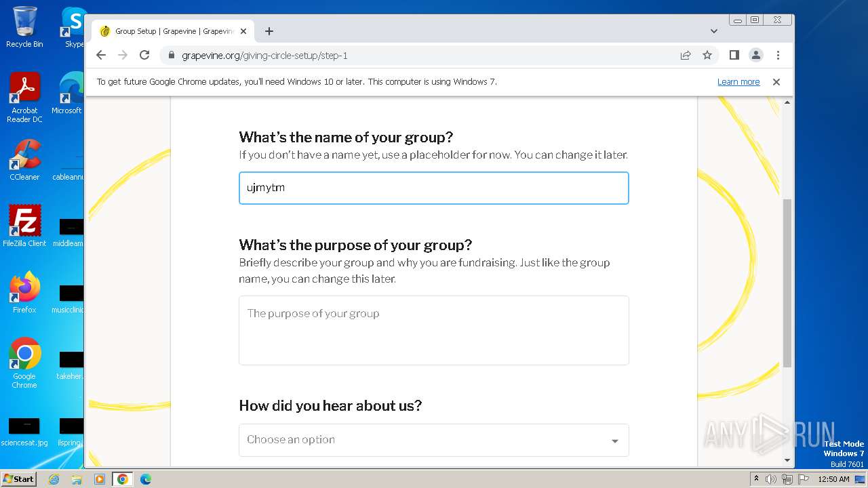Open the Chrome profile avatar
The image size is (868, 488).
756,56
